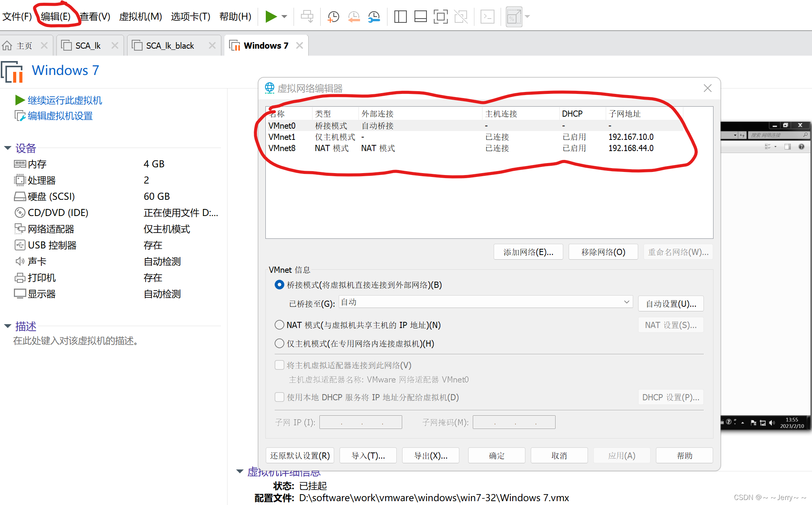Open the 虚拟机(M) menu
812x505 pixels.
pyautogui.click(x=141, y=17)
